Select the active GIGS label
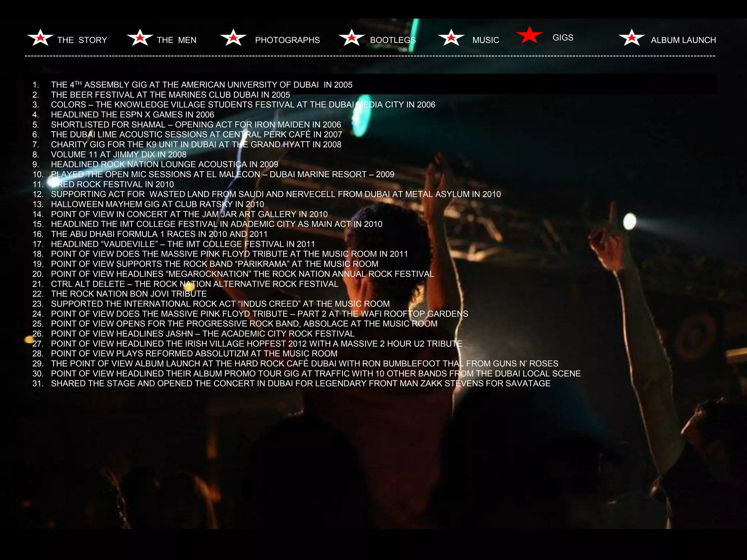The image size is (747, 560). (563, 38)
